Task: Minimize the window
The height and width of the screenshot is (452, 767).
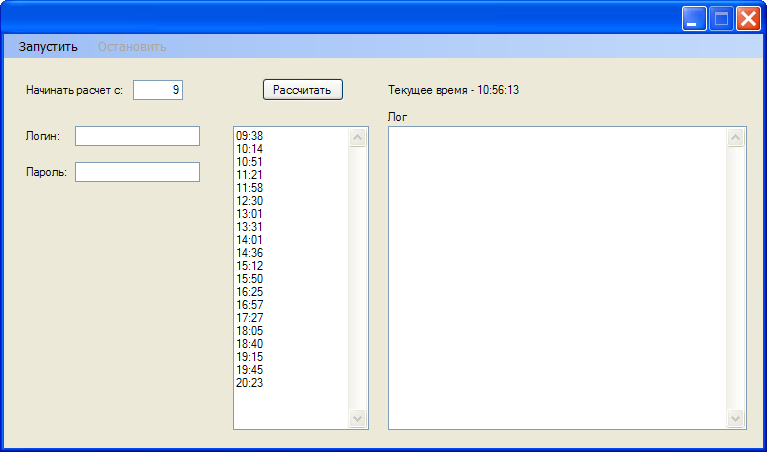Action: [x=694, y=19]
